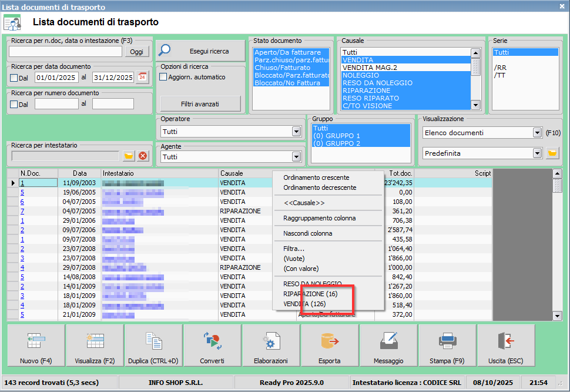570x392 pixels.
Task: Open folder icon next to Predefinita
Action: click(x=552, y=153)
